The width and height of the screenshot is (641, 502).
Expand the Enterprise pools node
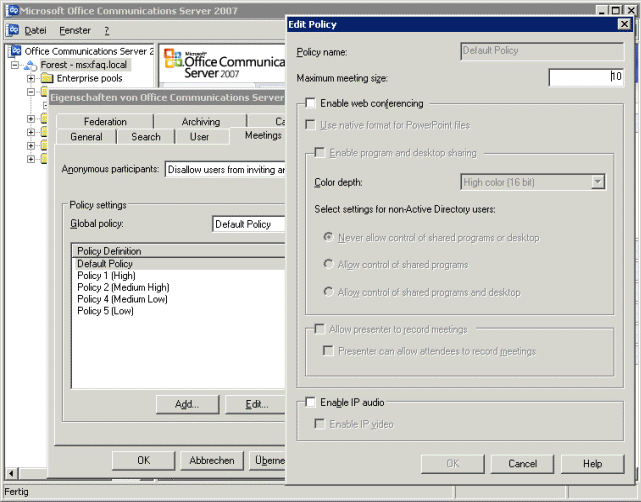pyautogui.click(x=31, y=78)
